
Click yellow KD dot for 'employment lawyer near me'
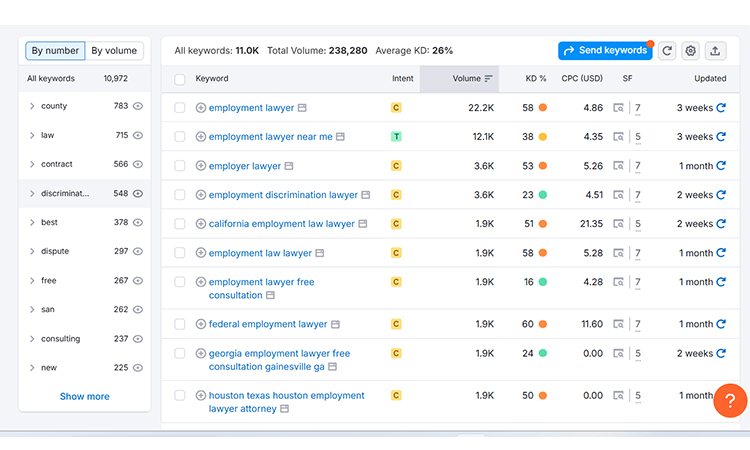point(543,137)
